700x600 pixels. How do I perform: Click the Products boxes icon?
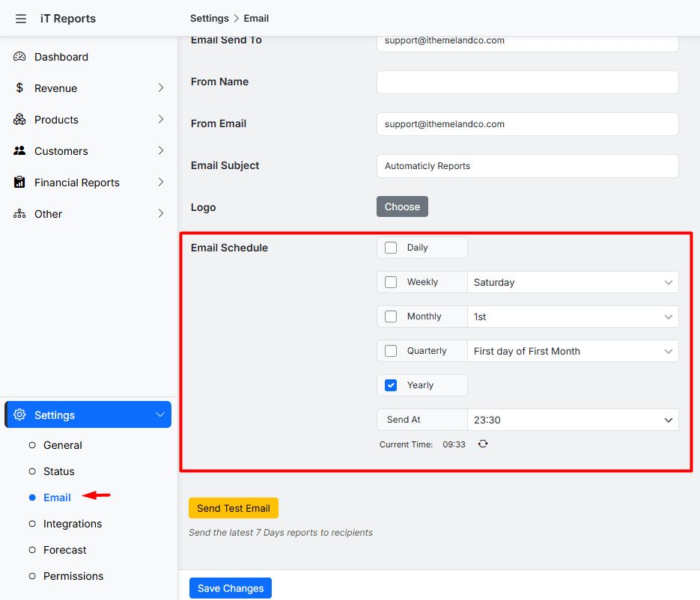(x=19, y=120)
